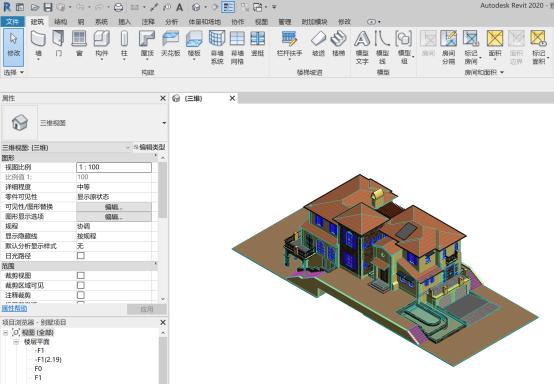Viewport: 554px width, 385px height.
Task: Click the Tag Room (标记房间) tool
Action: tap(471, 47)
